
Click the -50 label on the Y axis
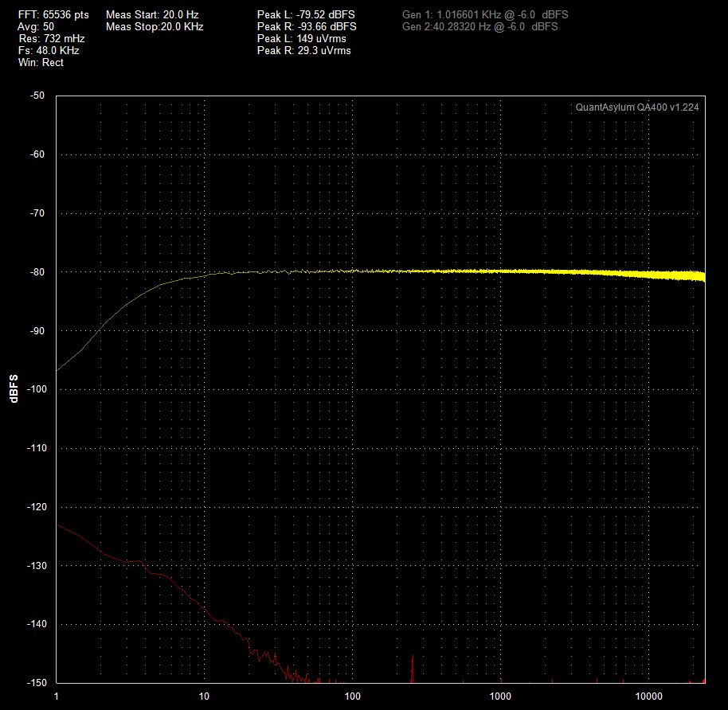37,96
